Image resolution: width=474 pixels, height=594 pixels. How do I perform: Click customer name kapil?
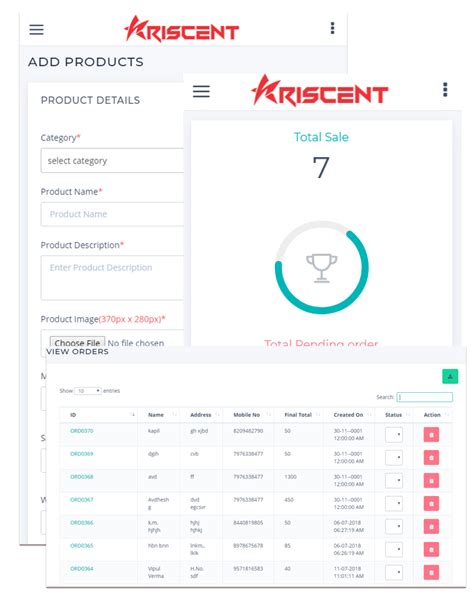pos(153,431)
